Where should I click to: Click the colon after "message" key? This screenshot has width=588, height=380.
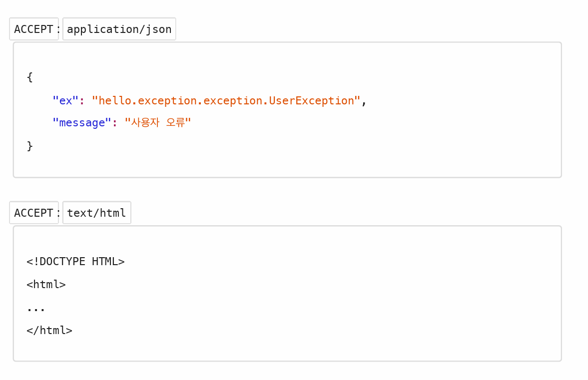pos(115,123)
